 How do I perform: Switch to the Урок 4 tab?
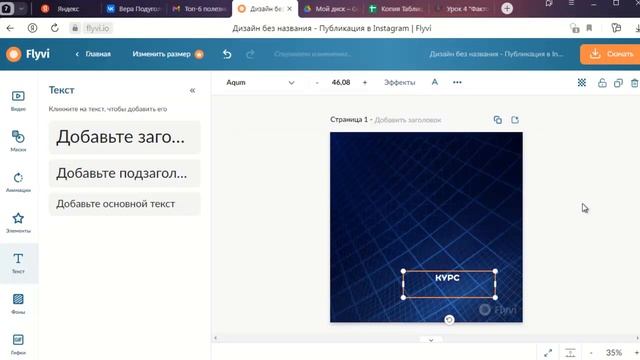click(462, 9)
